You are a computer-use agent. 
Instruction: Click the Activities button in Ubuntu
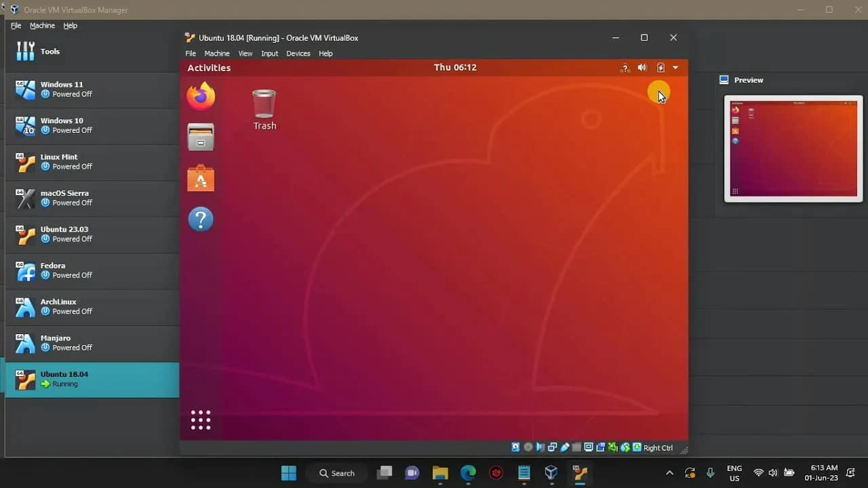tap(208, 68)
